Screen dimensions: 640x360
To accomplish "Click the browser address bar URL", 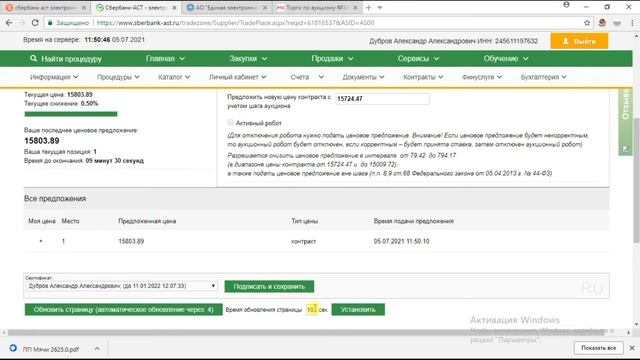I will point(236,23).
